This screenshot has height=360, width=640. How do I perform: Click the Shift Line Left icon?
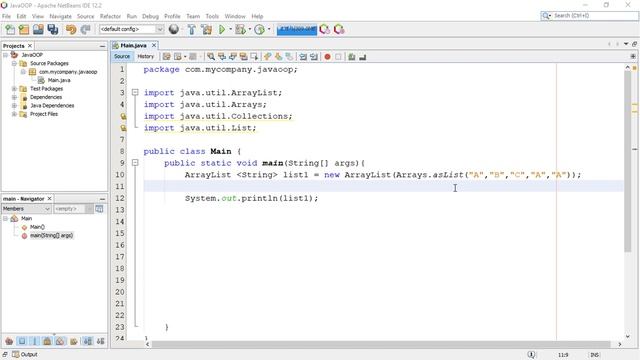click(x=303, y=57)
